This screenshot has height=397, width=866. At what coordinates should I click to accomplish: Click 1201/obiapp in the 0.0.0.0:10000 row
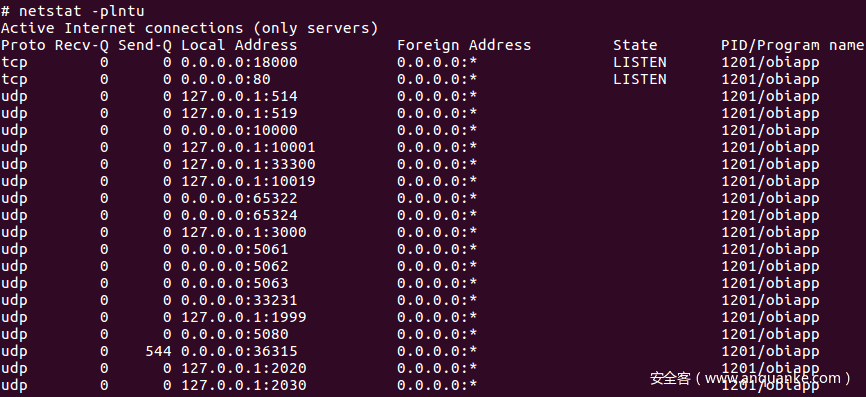(x=770, y=130)
